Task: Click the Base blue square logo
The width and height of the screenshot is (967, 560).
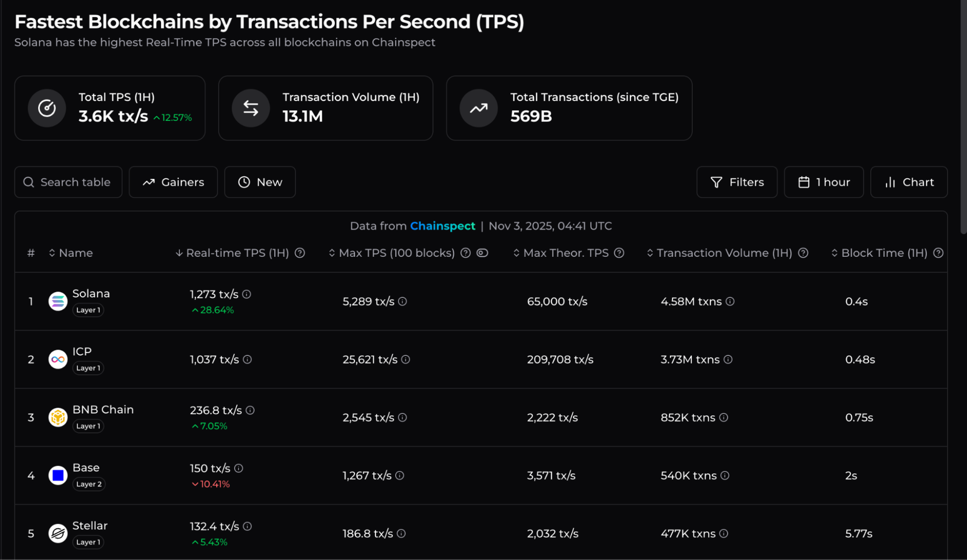Action: click(58, 475)
